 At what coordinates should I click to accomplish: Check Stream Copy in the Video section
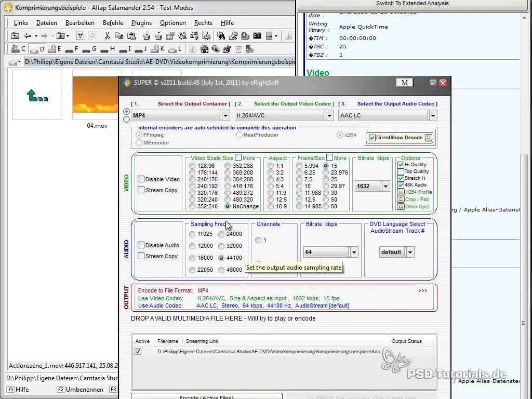point(141,190)
